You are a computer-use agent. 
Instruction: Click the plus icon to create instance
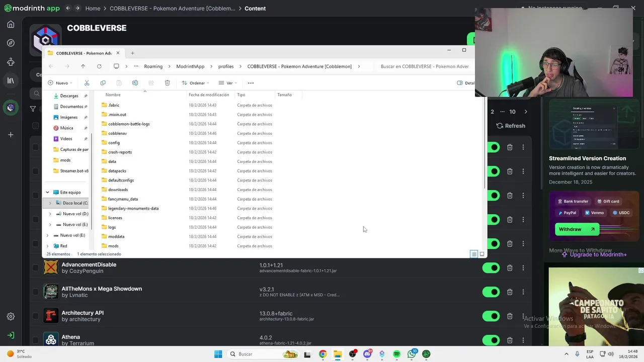point(11,134)
